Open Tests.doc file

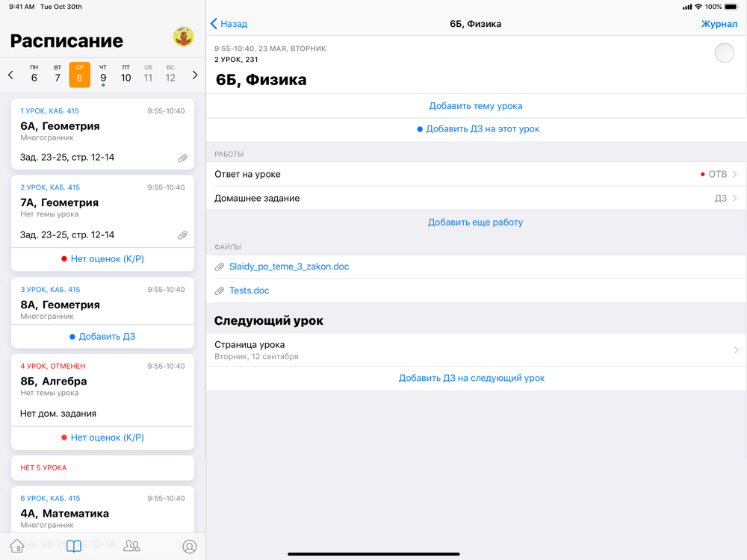point(249,290)
